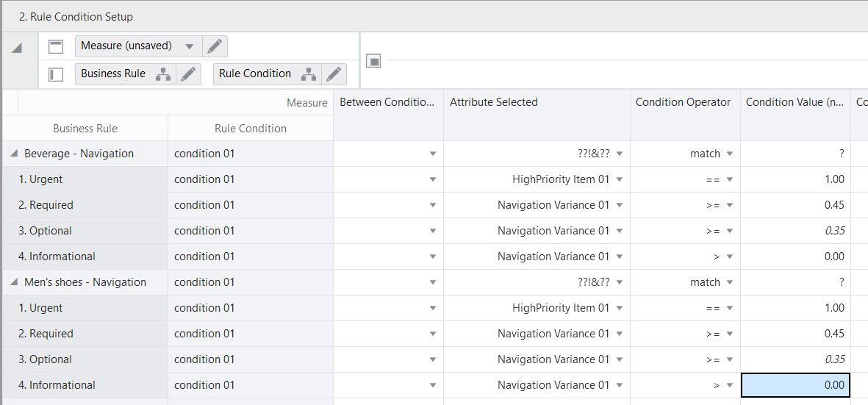Click the Condition Operator column header

pos(683,102)
